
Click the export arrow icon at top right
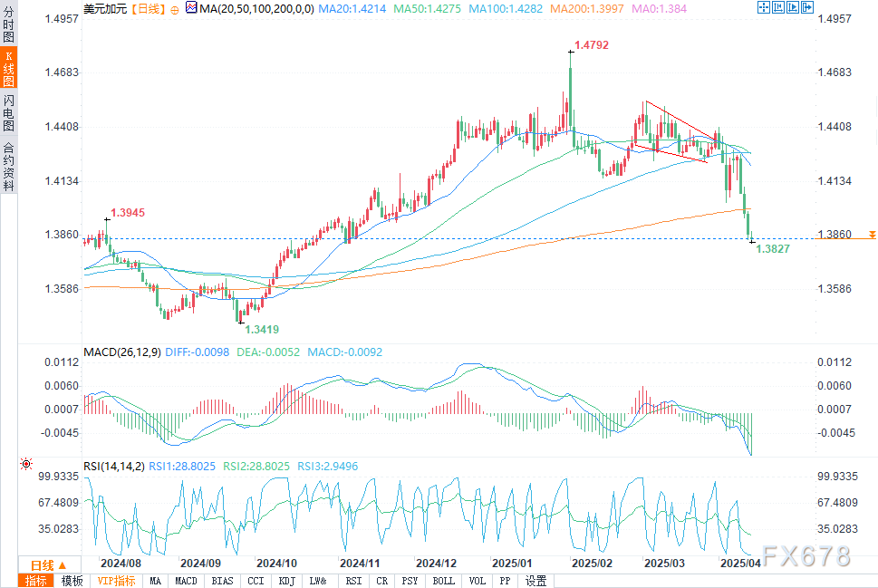pyautogui.click(x=807, y=7)
